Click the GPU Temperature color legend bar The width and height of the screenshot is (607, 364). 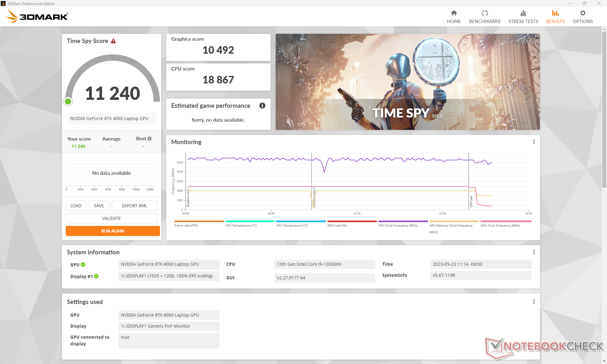(301, 221)
